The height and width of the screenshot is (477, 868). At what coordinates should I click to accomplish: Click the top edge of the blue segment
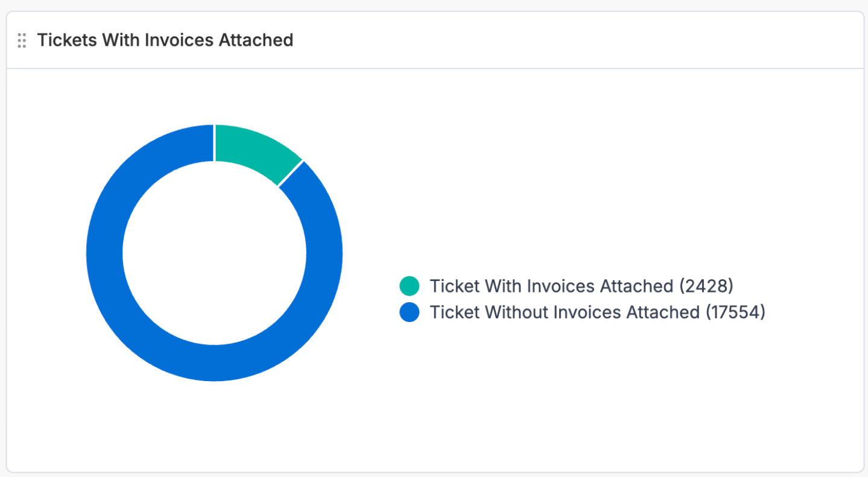pyautogui.click(x=181, y=130)
